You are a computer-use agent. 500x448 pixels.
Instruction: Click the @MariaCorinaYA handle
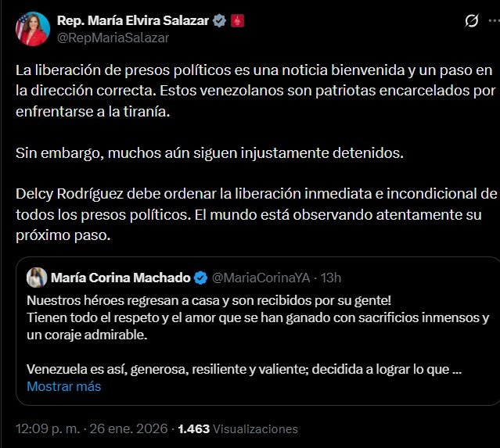pyautogui.click(x=259, y=278)
